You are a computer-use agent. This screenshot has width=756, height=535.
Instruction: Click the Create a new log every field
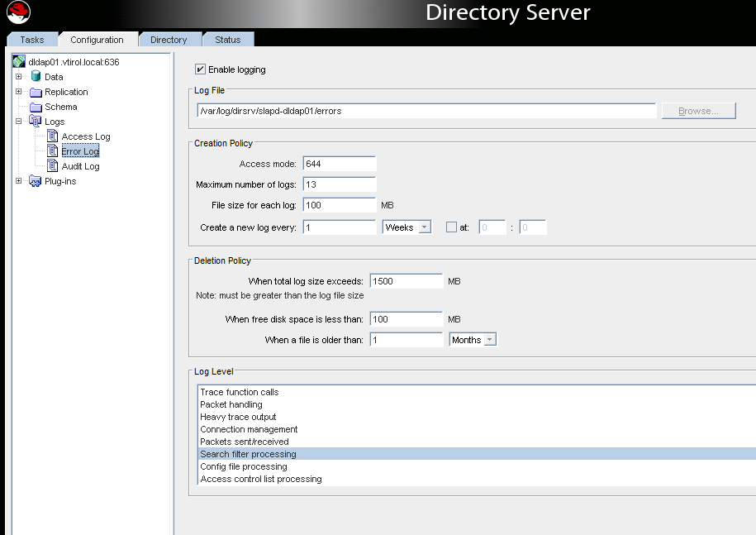click(340, 227)
